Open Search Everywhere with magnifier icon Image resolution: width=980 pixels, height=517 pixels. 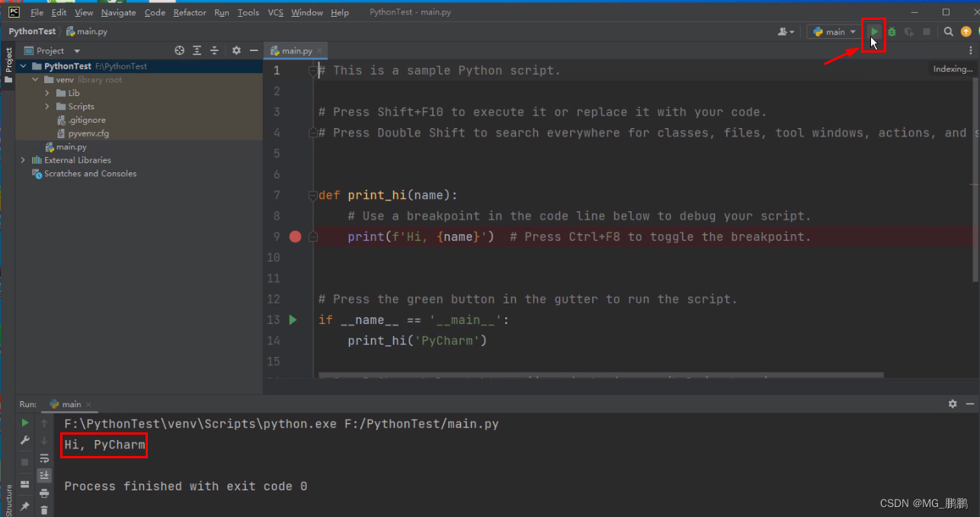tap(948, 32)
